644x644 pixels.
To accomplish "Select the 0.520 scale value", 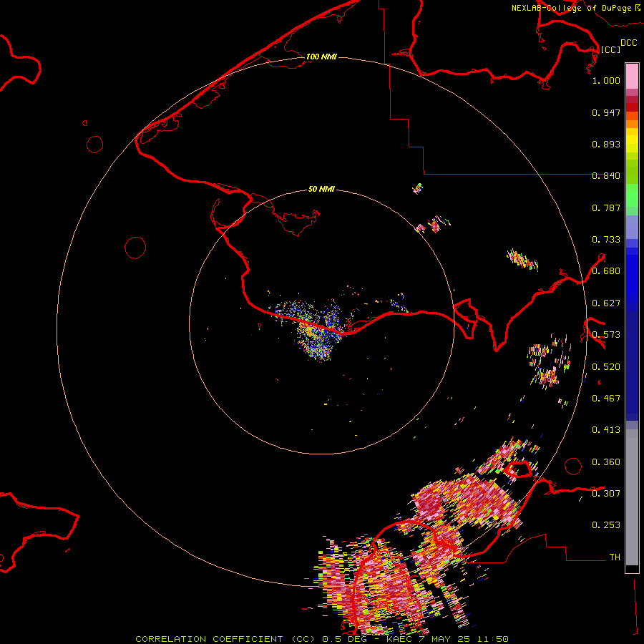I will tap(606, 367).
